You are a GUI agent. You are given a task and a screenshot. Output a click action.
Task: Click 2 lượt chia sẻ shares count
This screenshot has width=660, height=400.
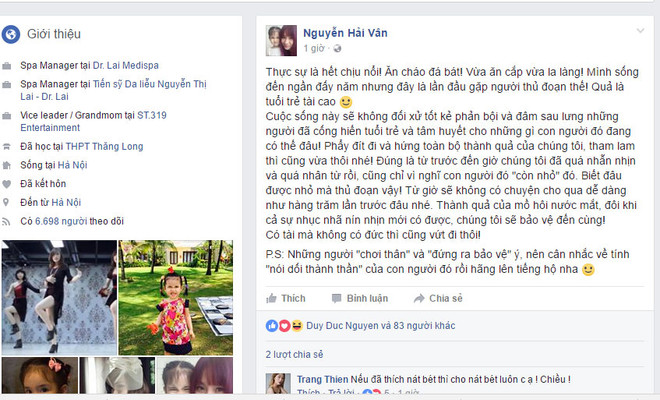click(x=294, y=355)
